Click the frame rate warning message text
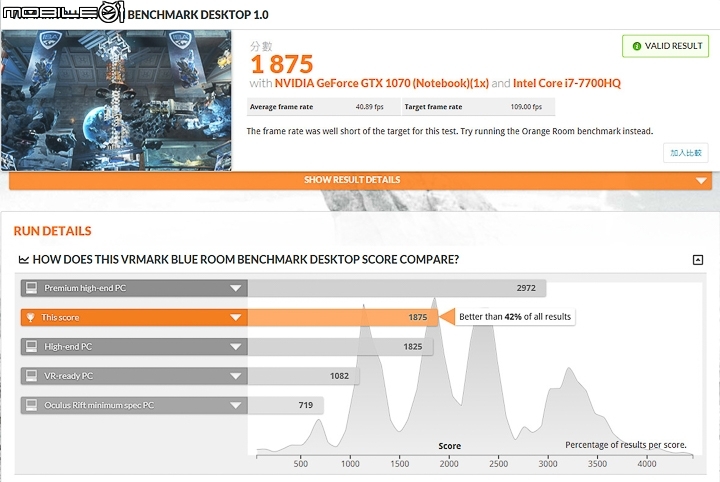This screenshot has height=482, width=720. click(450, 131)
